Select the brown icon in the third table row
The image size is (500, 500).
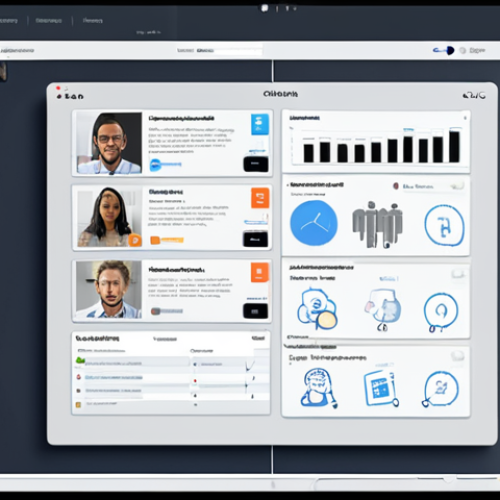(79, 390)
